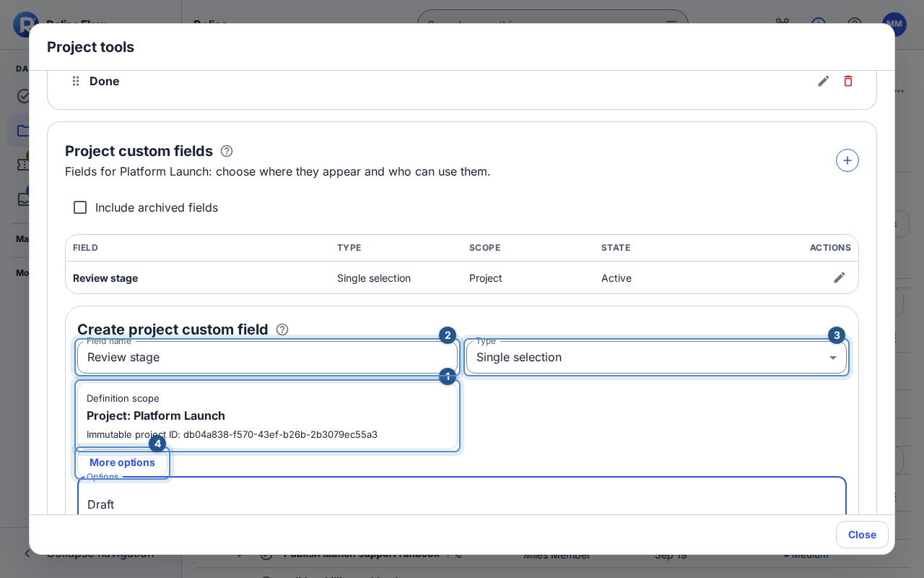924x578 pixels.
Task: Click the Project: Platform Launch scope text
Action: click(156, 415)
